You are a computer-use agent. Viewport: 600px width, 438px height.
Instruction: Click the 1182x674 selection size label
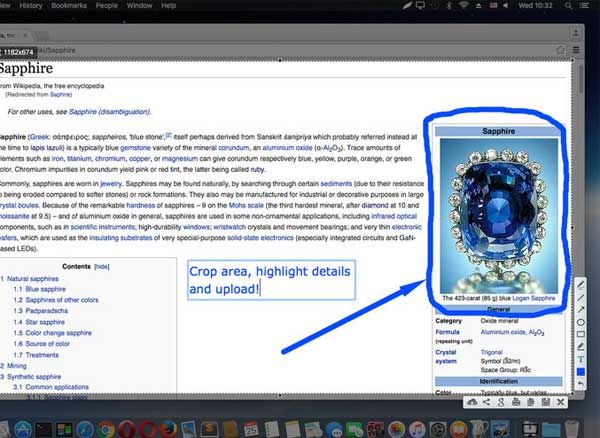[18, 52]
